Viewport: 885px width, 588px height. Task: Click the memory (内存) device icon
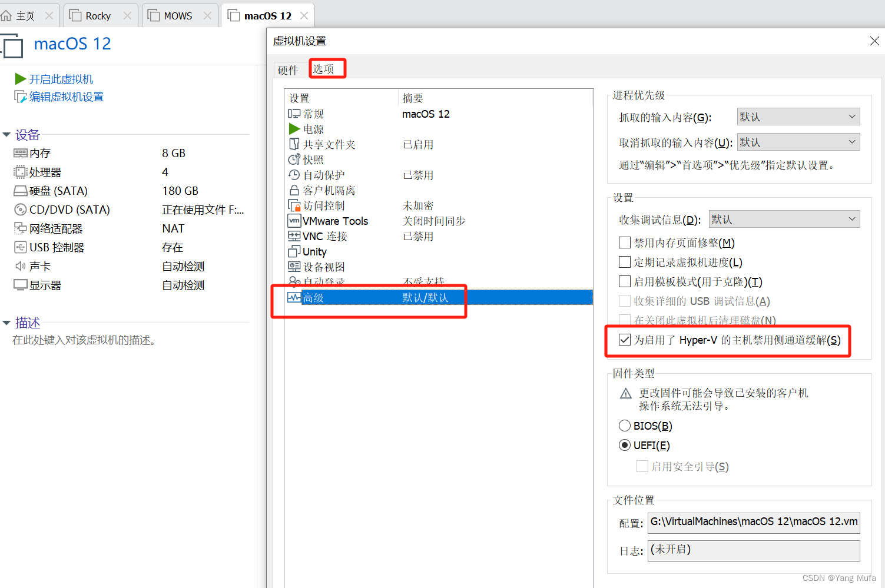(x=21, y=153)
